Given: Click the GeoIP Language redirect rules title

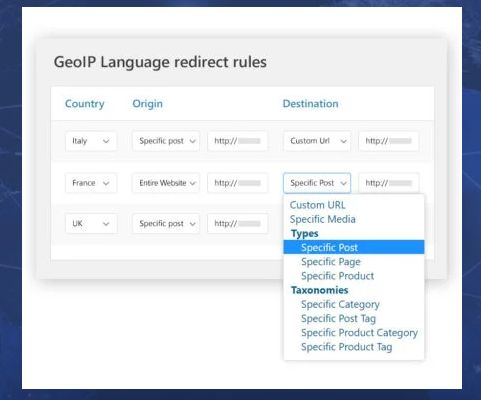Looking at the screenshot, I should 160,62.
